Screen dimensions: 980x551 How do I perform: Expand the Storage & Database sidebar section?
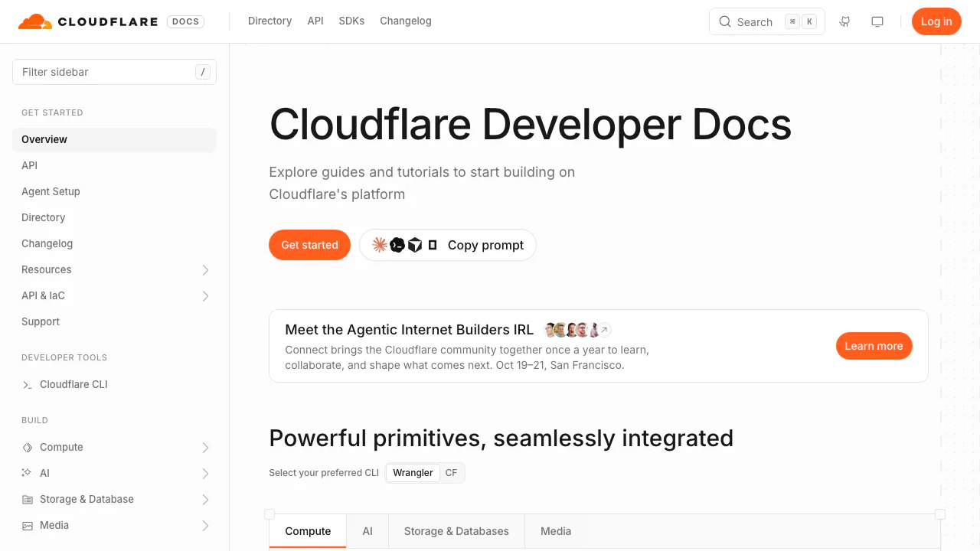tap(205, 500)
